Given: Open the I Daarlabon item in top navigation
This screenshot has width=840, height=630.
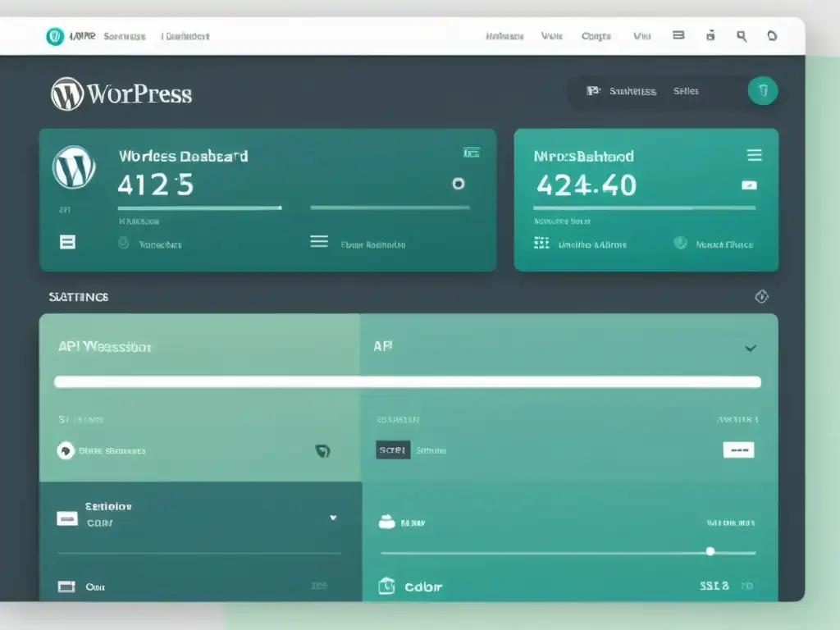Looking at the screenshot, I should click(x=185, y=36).
